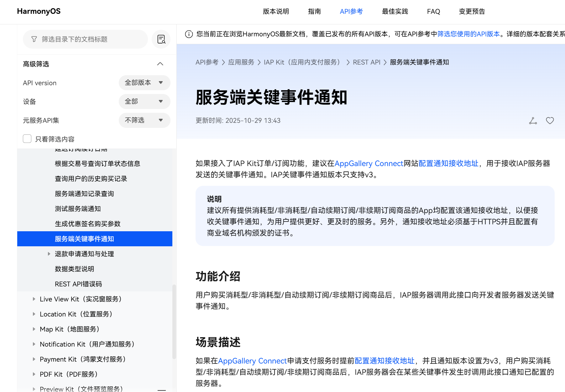Click the funnel filter icon in search box
Image resolution: width=565 pixels, height=392 pixels.
[x=34, y=39]
